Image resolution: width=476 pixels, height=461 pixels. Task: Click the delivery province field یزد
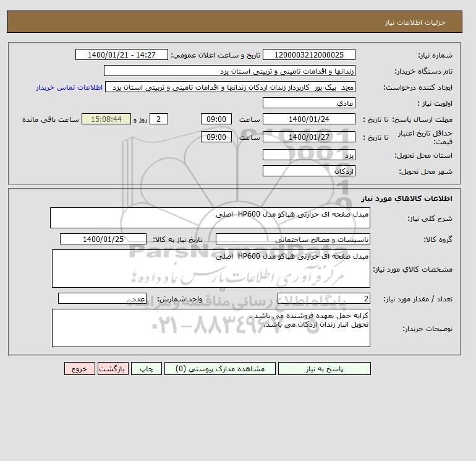(x=308, y=155)
